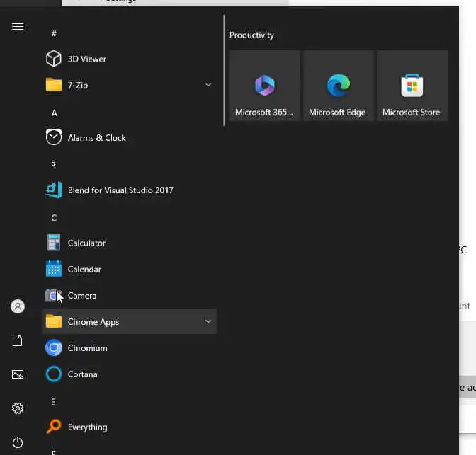The width and height of the screenshot is (476, 455).
Task: Open Blend for Visual Studio 2017 icon
Action: coord(54,190)
